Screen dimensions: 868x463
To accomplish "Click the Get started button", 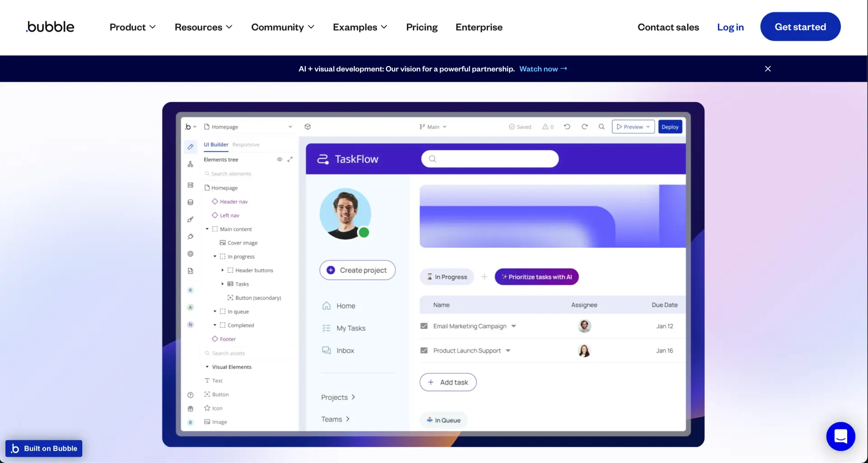I will click(x=800, y=27).
